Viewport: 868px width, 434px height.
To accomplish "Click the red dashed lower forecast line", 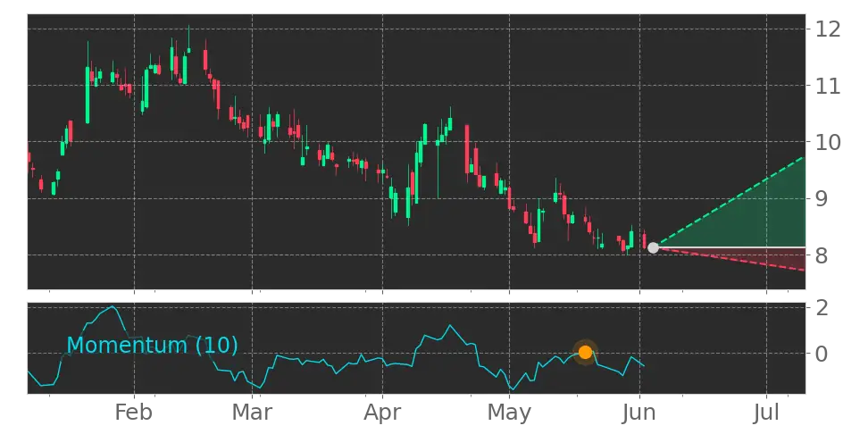I will coord(729,258).
